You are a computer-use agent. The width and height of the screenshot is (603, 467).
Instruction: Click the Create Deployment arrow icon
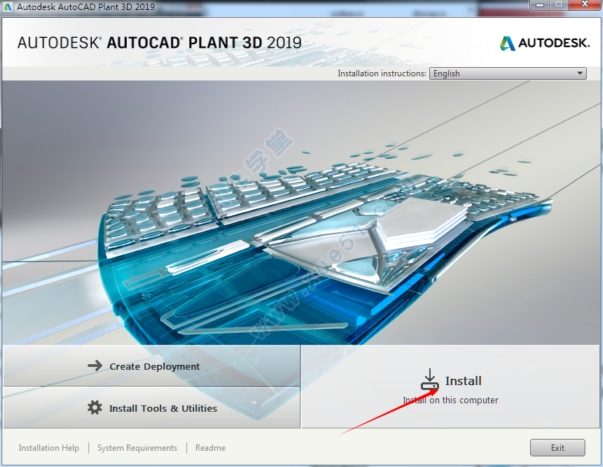(x=95, y=365)
